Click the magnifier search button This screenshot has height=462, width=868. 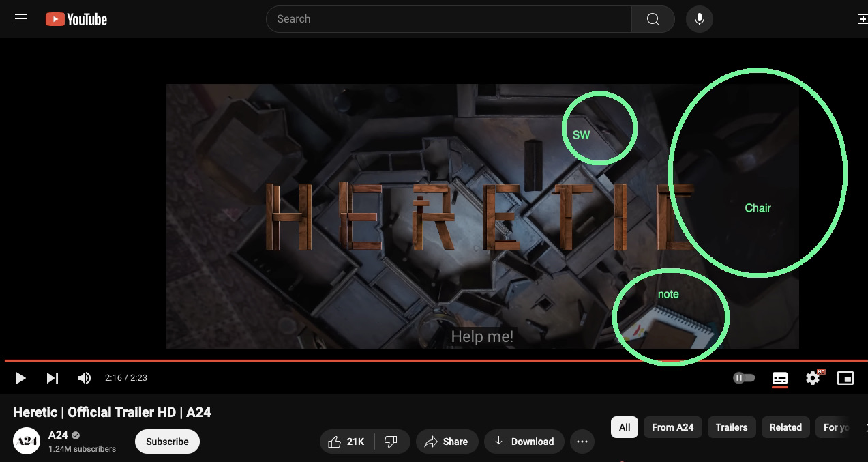coord(653,19)
